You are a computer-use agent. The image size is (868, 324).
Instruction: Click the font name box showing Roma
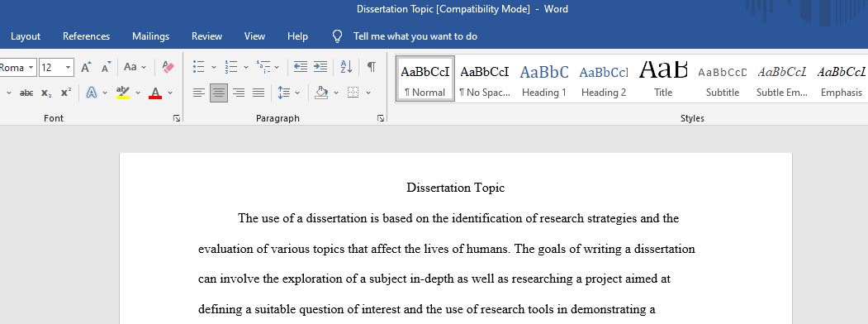(17, 68)
